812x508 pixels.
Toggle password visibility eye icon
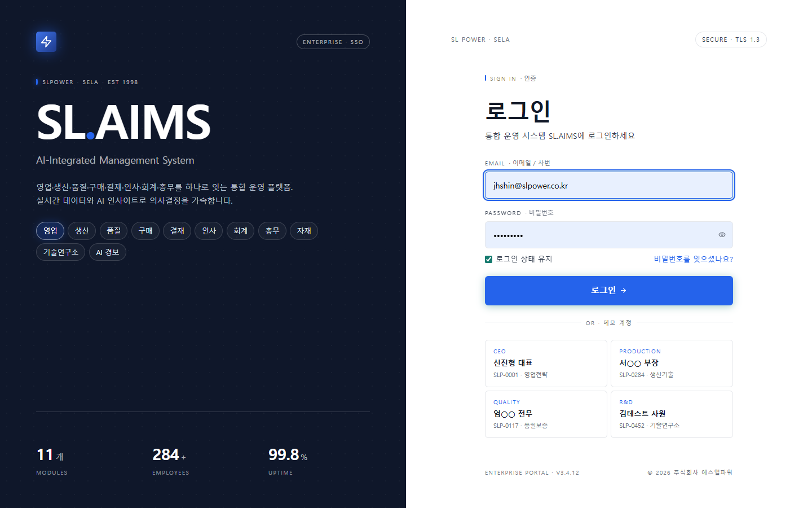722,235
